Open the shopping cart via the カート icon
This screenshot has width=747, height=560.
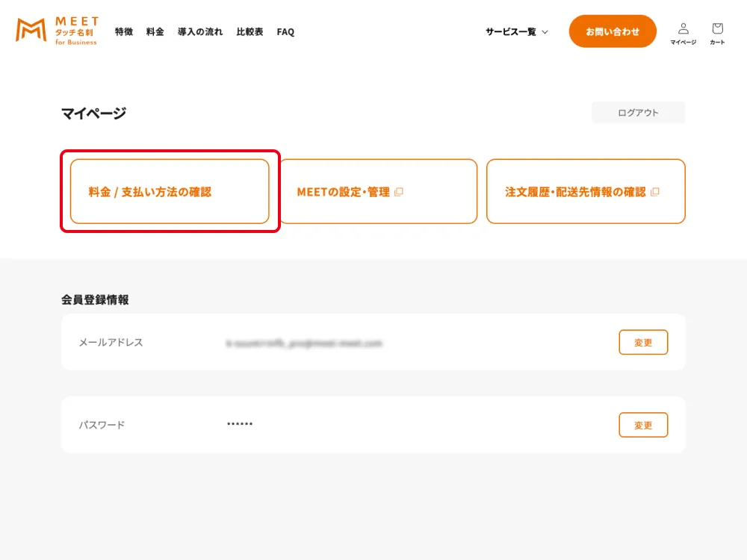tap(716, 28)
